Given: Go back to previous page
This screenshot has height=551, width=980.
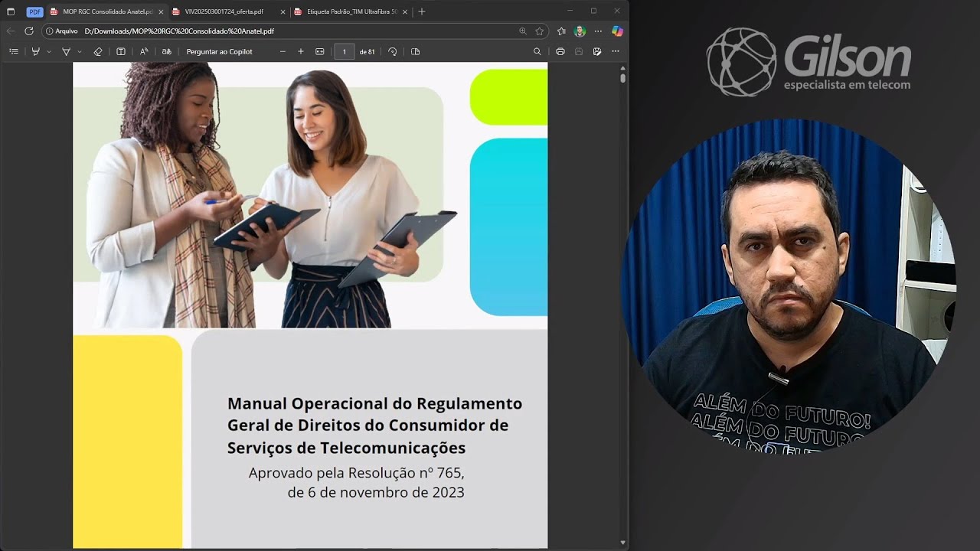Looking at the screenshot, I should point(11,31).
